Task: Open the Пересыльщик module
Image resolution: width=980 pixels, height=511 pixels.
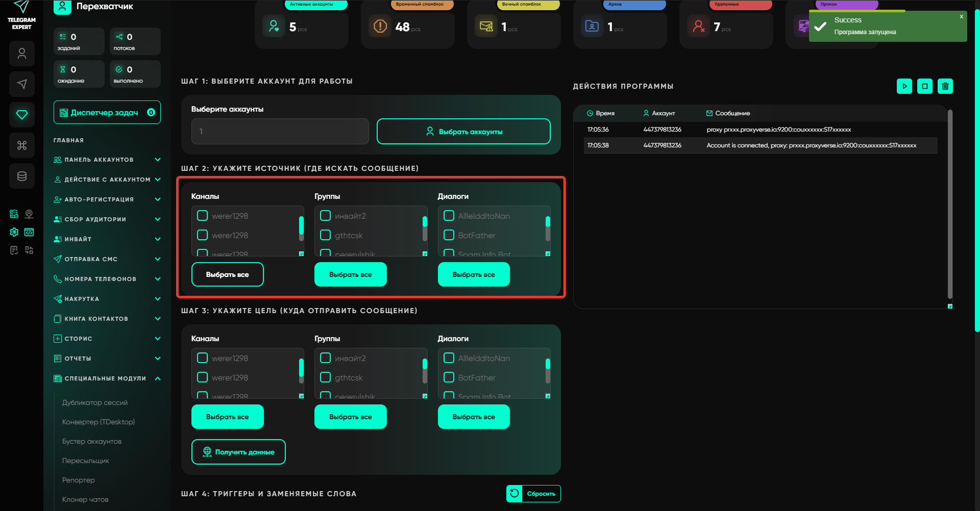Action: (x=86, y=461)
